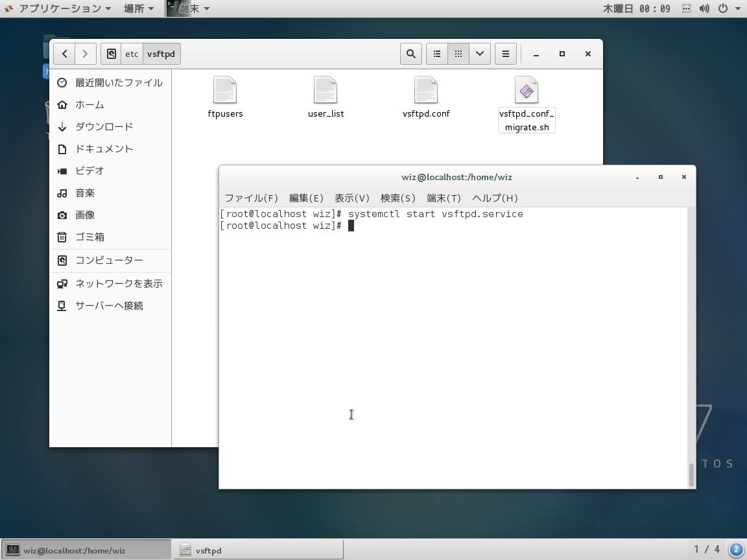The image size is (747, 560).
Task: Click the network status icon
Action: click(x=687, y=8)
